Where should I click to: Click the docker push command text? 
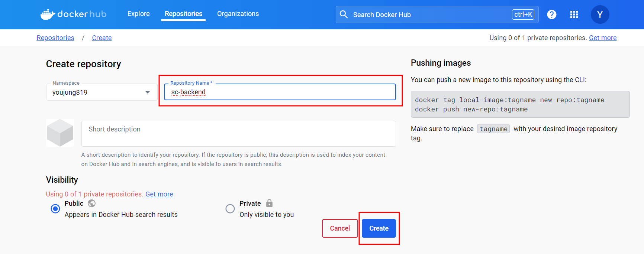(471, 109)
